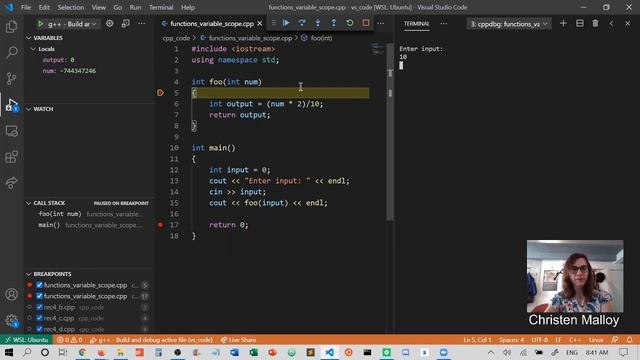Open the Remote Explorer view
640x360 pixels.
tap(11, 131)
